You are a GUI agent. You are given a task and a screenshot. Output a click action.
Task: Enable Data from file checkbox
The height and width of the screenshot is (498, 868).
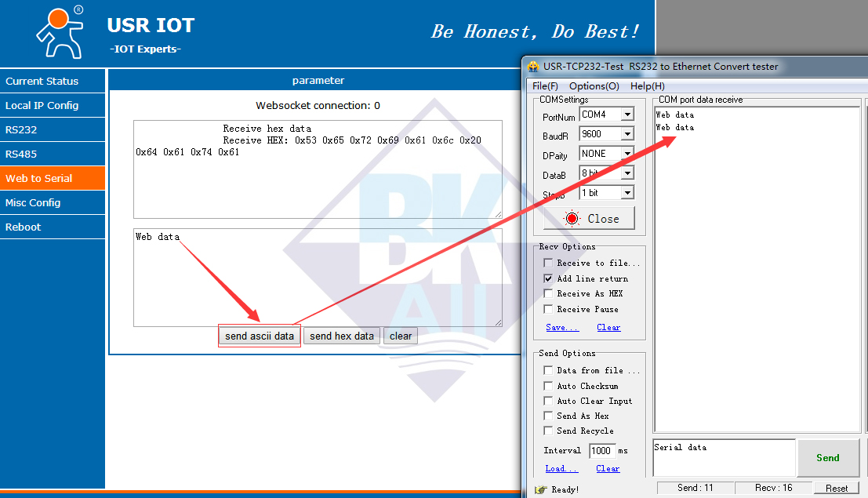click(548, 370)
